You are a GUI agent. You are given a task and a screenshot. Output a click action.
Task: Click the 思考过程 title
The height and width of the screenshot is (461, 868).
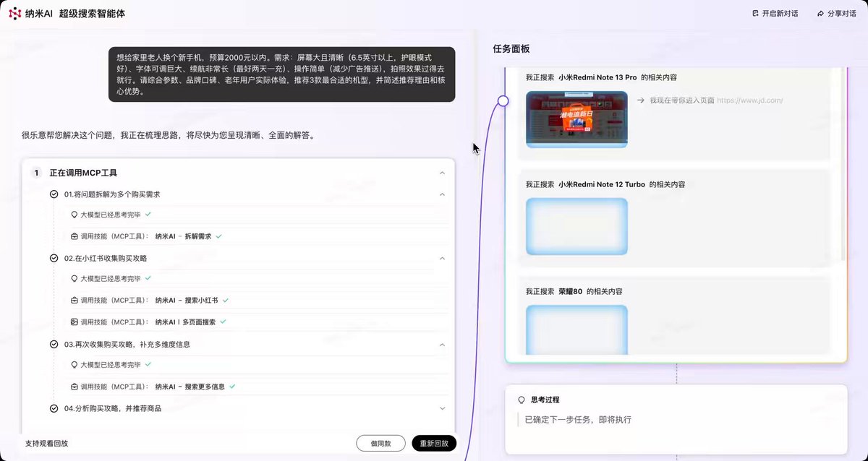(545, 400)
